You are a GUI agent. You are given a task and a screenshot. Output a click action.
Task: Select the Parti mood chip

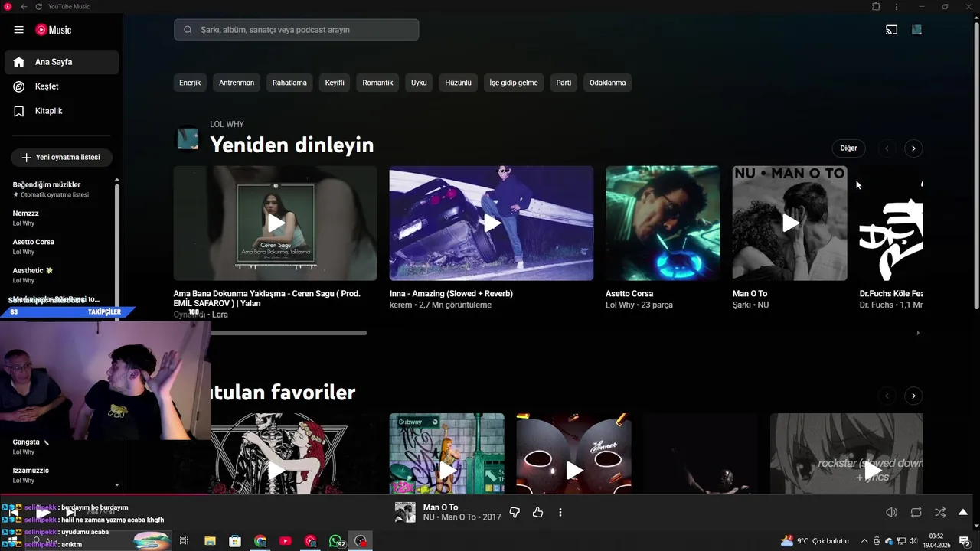tap(563, 83)
